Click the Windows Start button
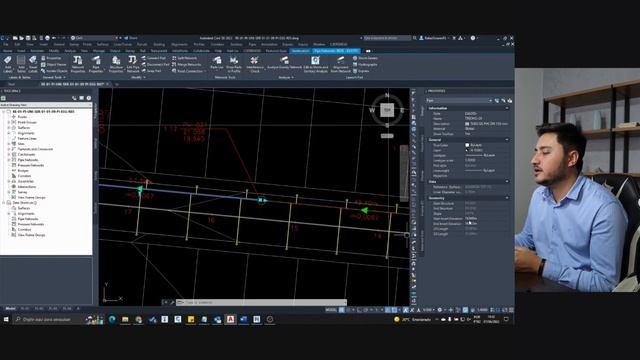The width and height of the screenshot is (640, 360). tap(6, 319)
